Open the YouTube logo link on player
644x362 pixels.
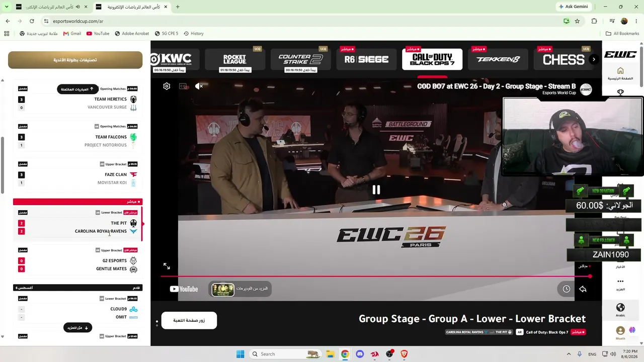click(x=184, y=289)
